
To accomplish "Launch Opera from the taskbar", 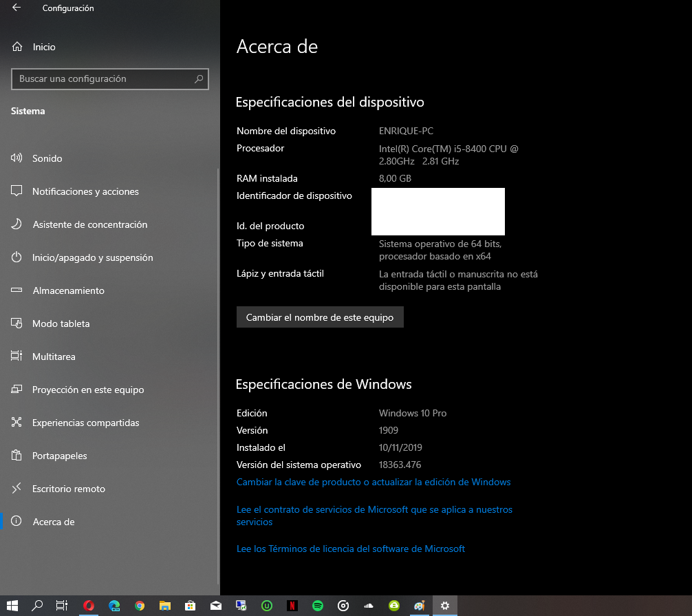I will [89, 606].
